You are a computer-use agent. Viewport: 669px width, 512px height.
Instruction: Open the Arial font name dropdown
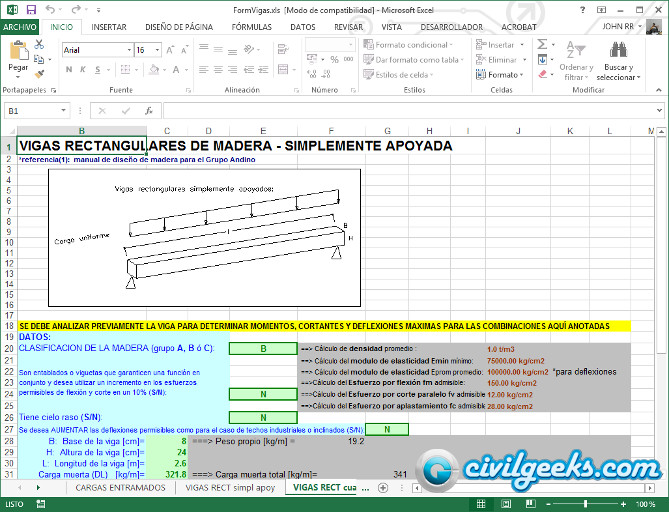point(129,50)
